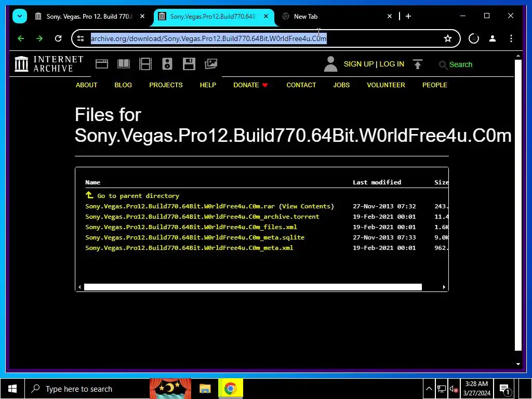Open the BLOG menu link
This screenshot has height=399, width=532.
click(x=123, y=85)
